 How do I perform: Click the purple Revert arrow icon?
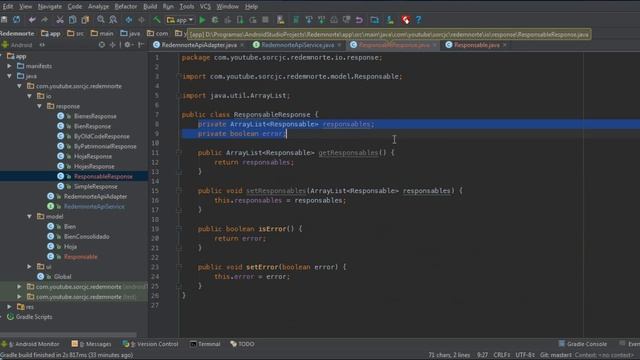[359, 20]
